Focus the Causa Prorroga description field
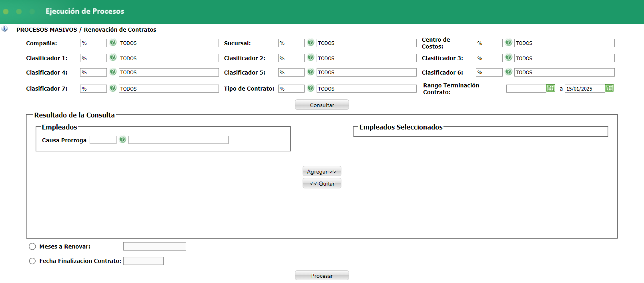 point(179,140)
